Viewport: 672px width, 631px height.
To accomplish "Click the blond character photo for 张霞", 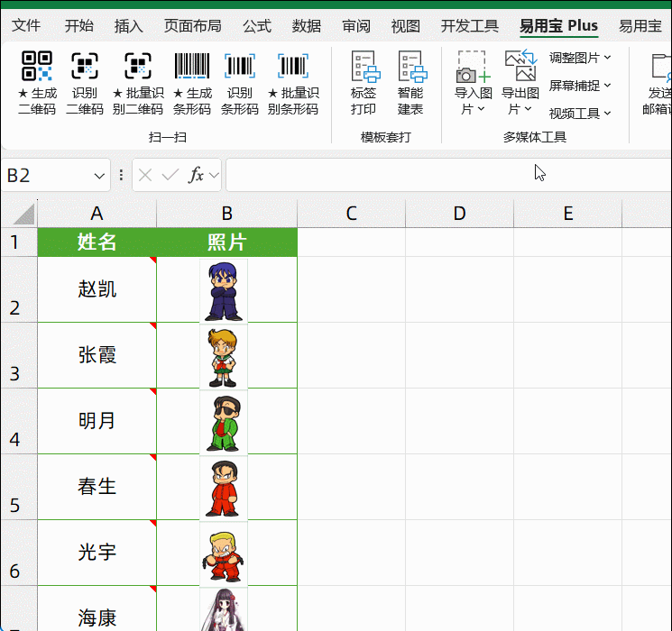I will [x=224, y=356].
